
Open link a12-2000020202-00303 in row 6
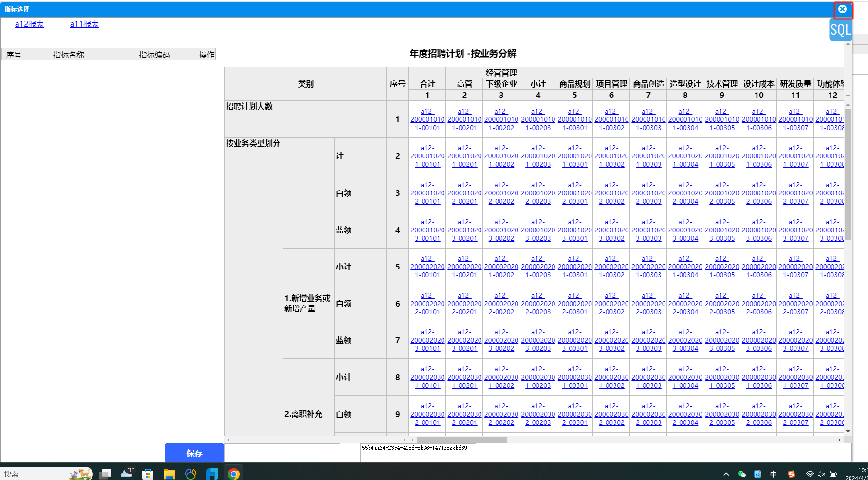[648, 304]
